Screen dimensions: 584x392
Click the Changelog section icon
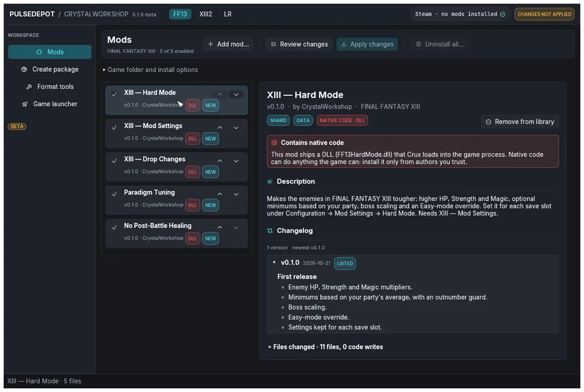pyautogui.click(x=270, y=231)
